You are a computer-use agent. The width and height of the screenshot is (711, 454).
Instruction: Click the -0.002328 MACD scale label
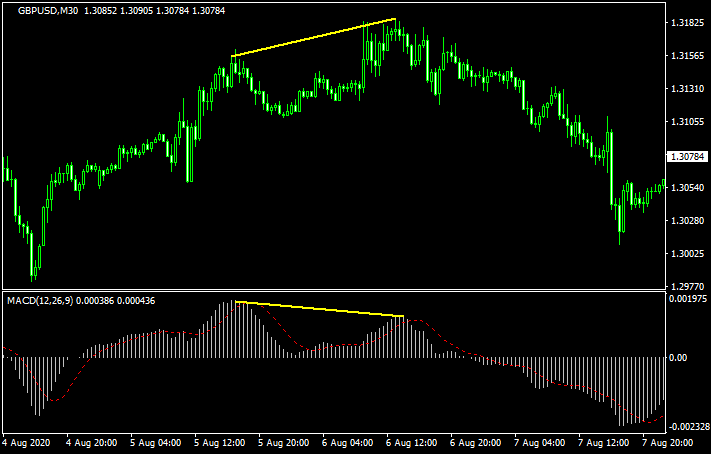coord(685,427)
